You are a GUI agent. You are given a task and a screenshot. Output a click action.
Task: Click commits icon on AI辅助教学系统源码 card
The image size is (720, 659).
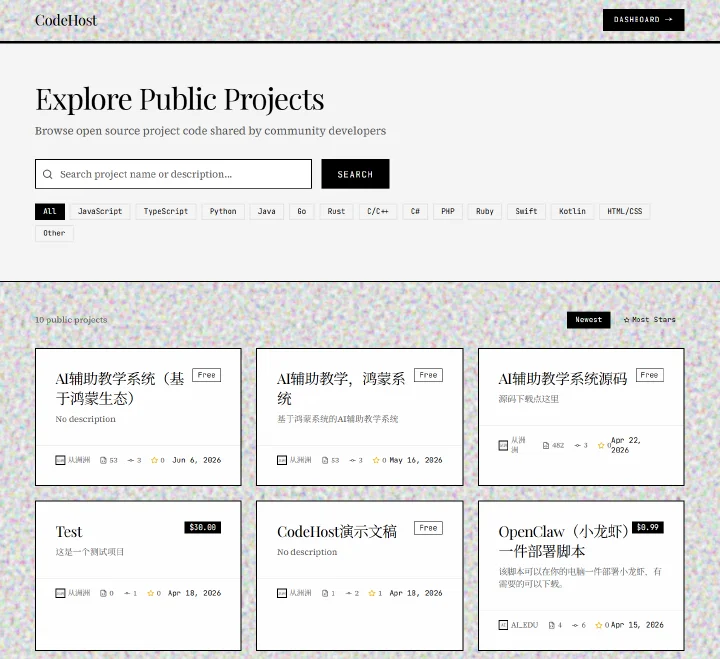tap(578, 445)
